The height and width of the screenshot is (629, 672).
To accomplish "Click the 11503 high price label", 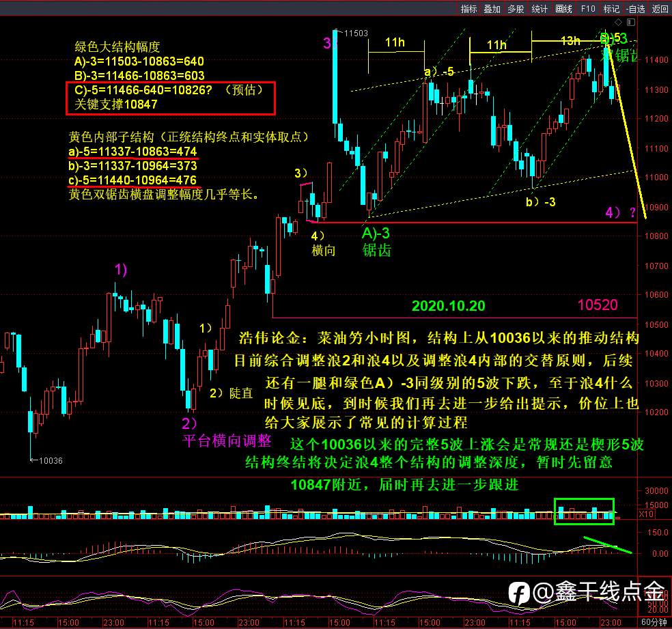I will point(356,33).
